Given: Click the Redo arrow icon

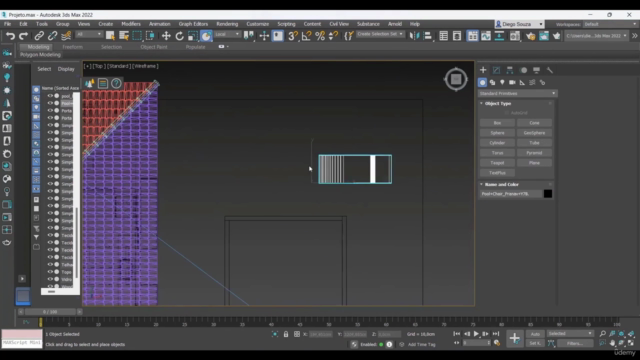Looking at the screenshot, I should 24,36.
